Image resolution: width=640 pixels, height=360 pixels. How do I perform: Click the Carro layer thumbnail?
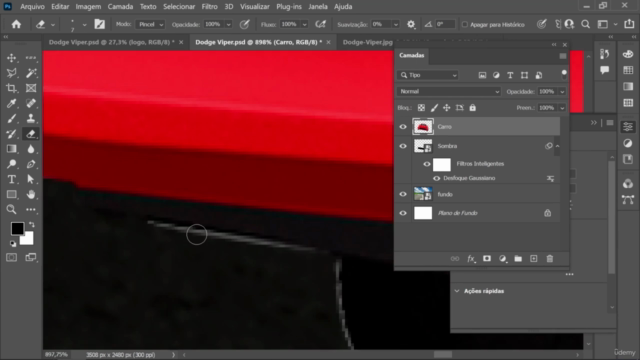pyautogui.click(x=423, y=127)
